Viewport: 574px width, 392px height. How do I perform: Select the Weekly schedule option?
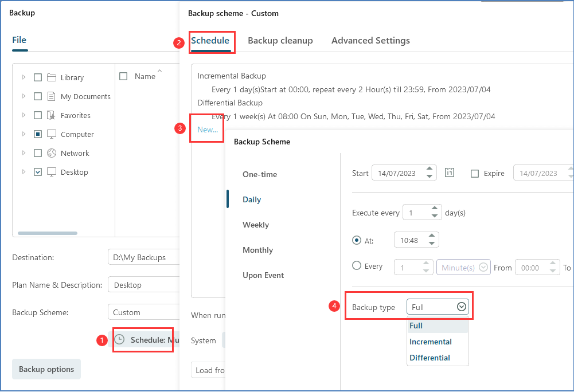click(256, 225)
